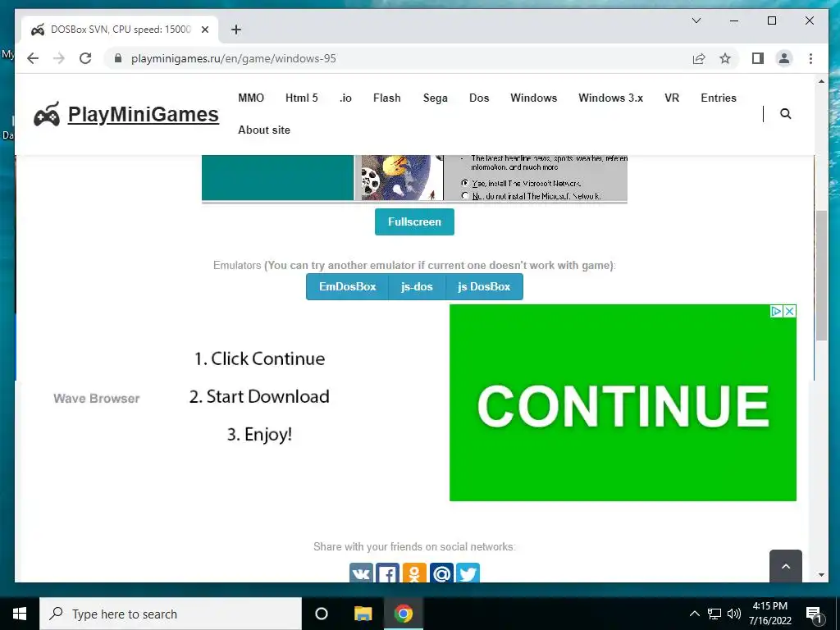Click the Windows 95 emulator screen
This screenshot has height=630, width=840.
(414, 178)
